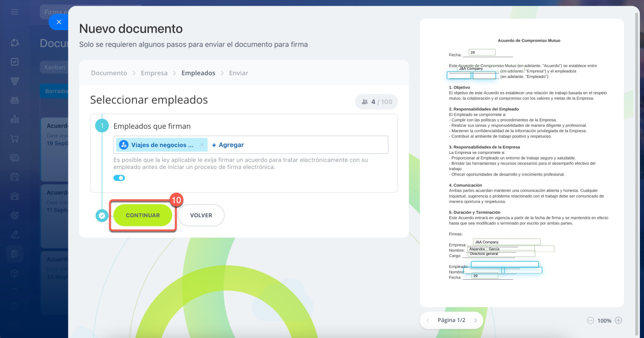Screen dimensions: 644x338
Task: Open the e-signature pen icon in sidebar
Action: tap(15, 234)
